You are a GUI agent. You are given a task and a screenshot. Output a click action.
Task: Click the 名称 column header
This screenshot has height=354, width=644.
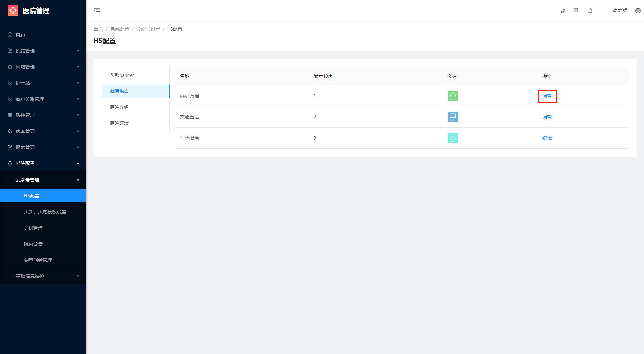(x=185, y=76)
